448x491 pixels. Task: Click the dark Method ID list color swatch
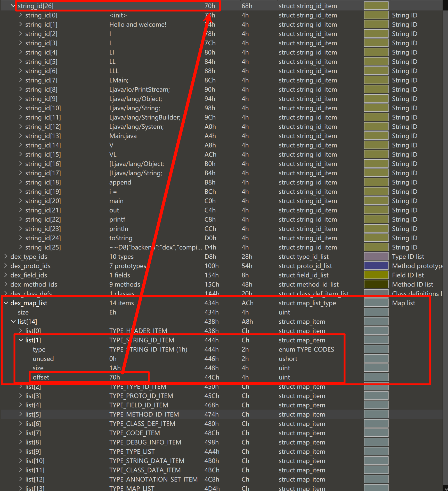pos(376,284)
